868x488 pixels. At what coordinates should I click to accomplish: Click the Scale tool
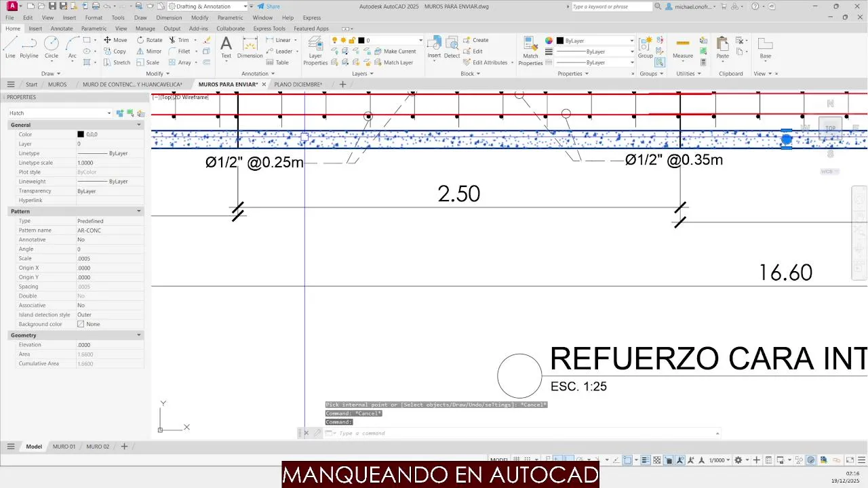pyautogui.click(x=148, y=62)
